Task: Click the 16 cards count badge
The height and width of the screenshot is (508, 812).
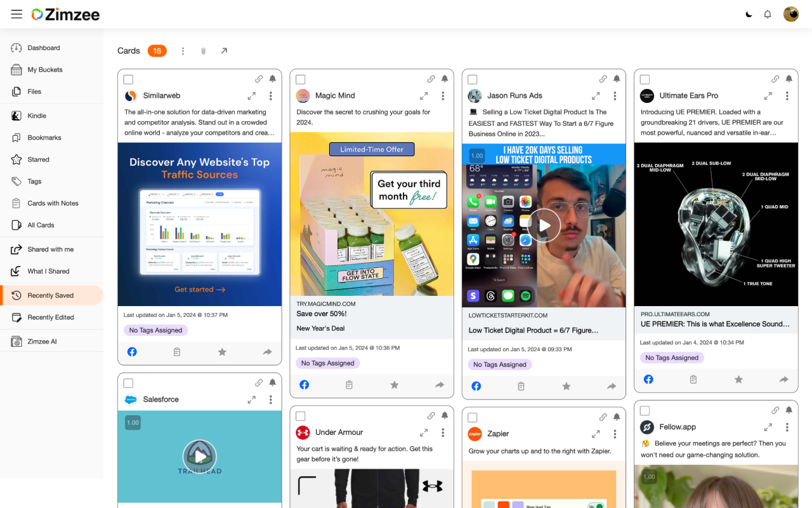Action: (157, 51)
